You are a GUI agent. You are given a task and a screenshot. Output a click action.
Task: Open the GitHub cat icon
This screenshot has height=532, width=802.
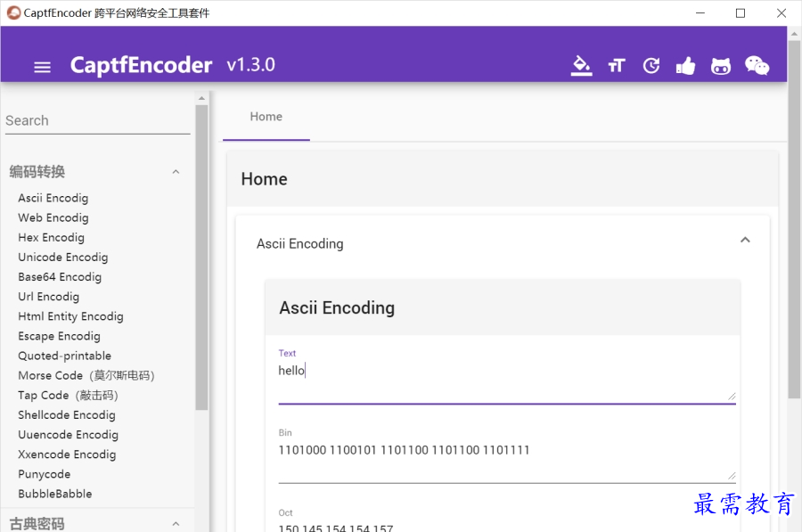click(721, 66)
